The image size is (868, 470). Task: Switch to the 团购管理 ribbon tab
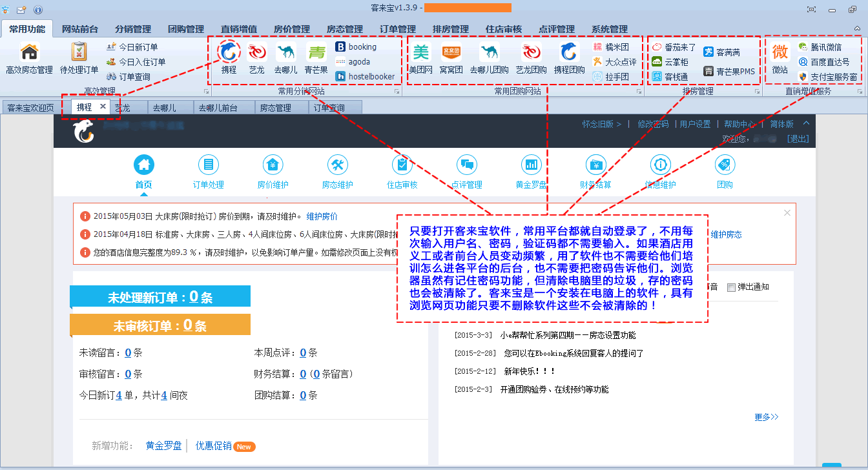(x=186, y=29)
